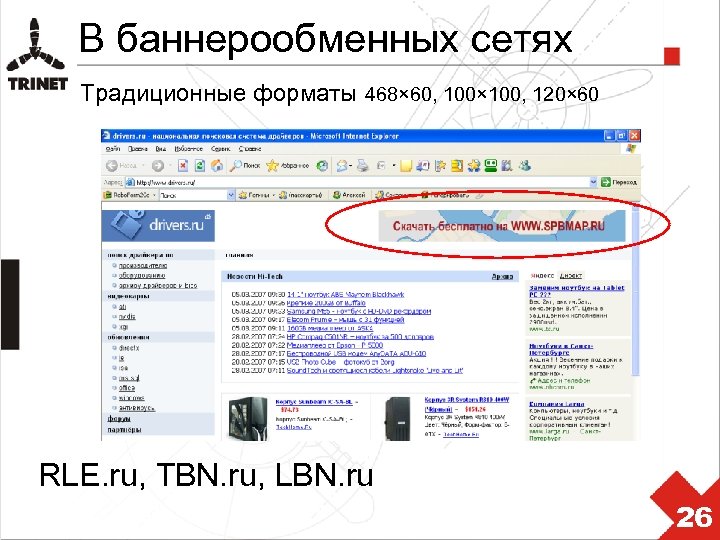Click the sidebar партнёры link
The width and height of the screenshot is (720, 540).
pyautogui.click(x=124, y=430)
